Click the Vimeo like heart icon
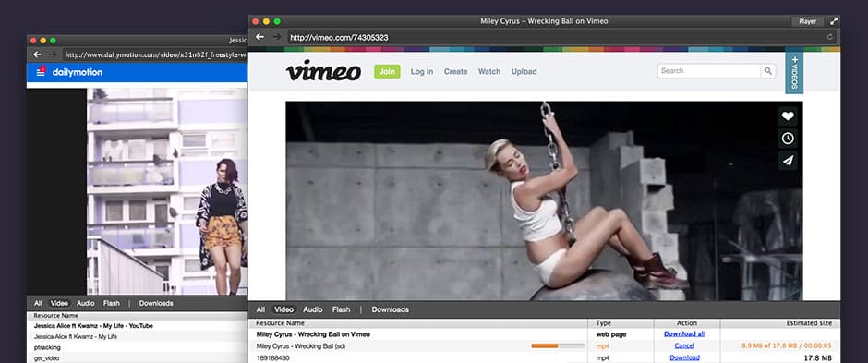 tap(788, 116)
